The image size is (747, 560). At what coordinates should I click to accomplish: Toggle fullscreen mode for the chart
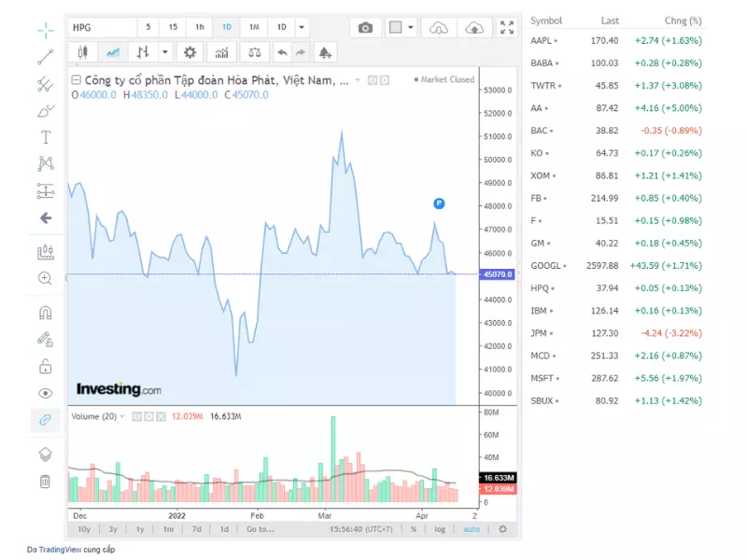(x=507, y=28)
